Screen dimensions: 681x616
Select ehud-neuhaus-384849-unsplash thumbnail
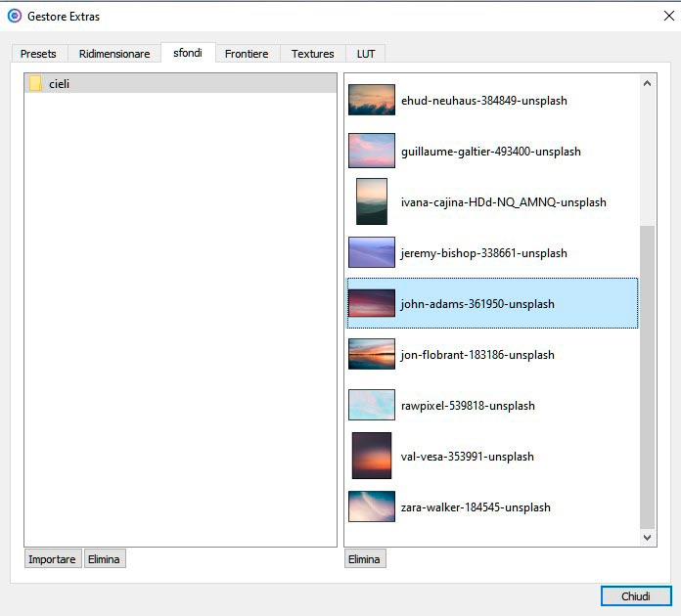tap(372, 100)
